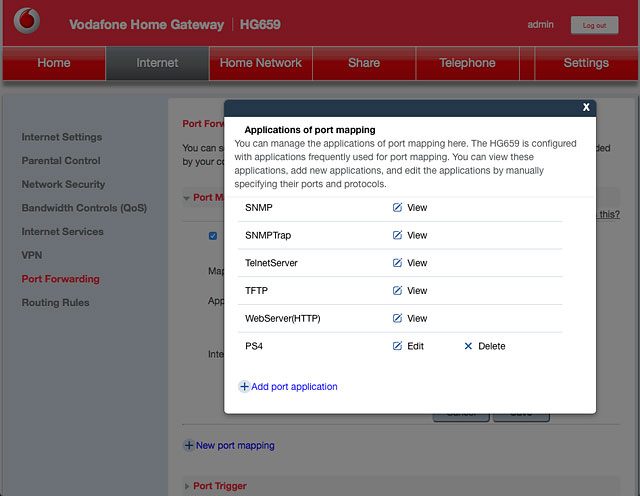This screenshot has width=640, height=496.
Task: Go to the Share tab
Action: pyautogui.click(x=364, y=63)
